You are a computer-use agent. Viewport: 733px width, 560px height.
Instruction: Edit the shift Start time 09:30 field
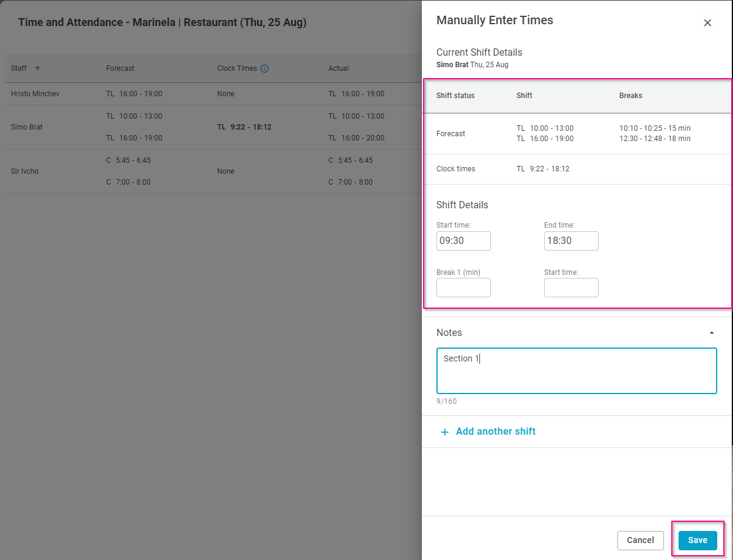464,240
